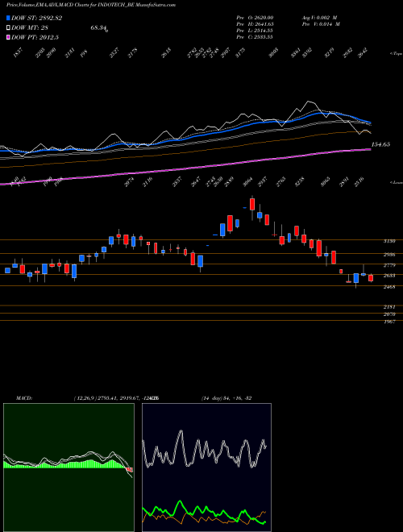
Task: Select the 'DOW PT: 2012.5' legend label
Action: point(35,37)
